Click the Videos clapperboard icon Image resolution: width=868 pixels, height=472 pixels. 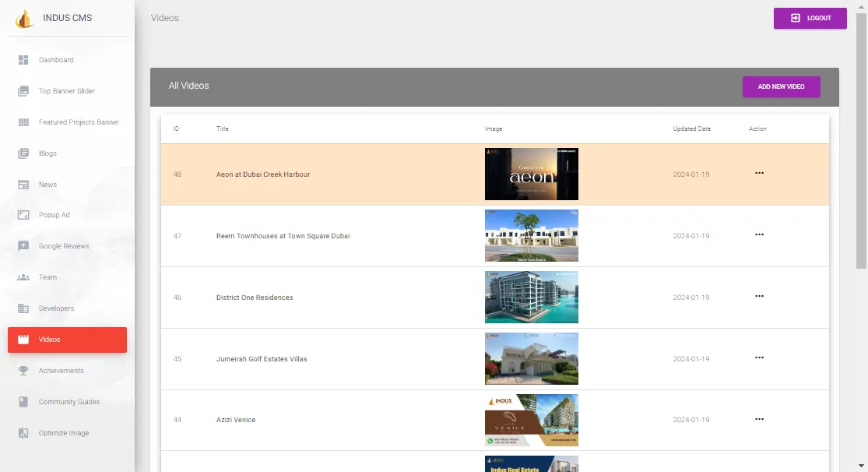tap(23, 340)
